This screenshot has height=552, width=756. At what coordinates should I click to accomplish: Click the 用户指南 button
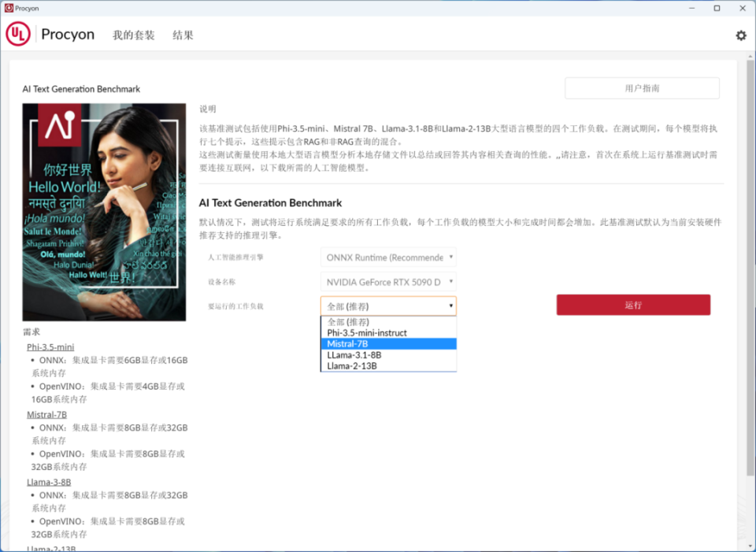(x=642, y=88)
